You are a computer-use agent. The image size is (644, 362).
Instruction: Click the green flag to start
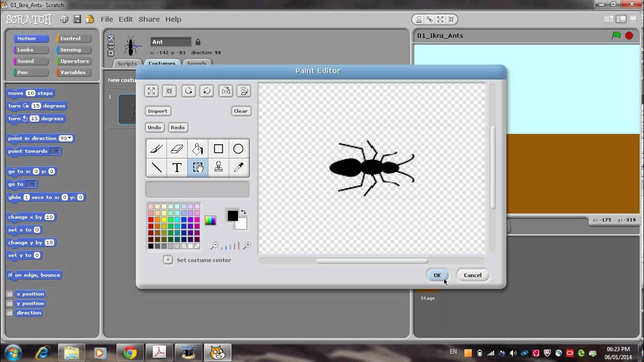(616, 36)
